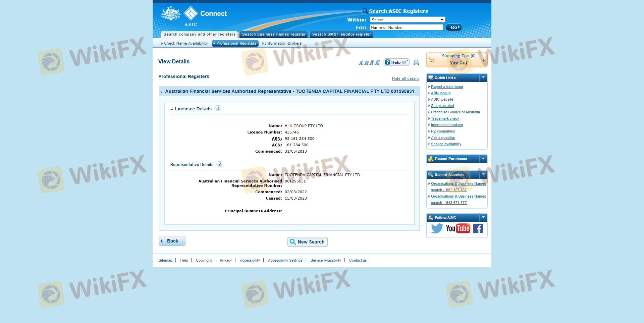Click the New Search button

tap(307, 242)
